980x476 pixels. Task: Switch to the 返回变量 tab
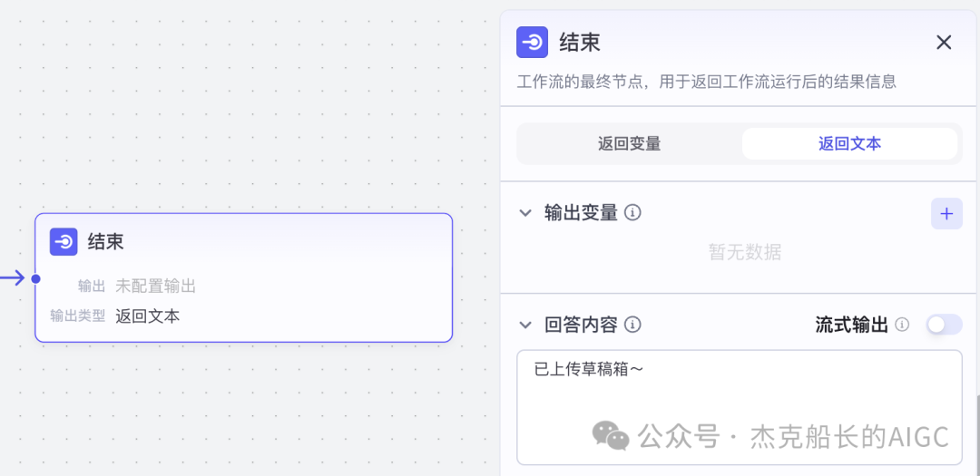click(629, 143)
